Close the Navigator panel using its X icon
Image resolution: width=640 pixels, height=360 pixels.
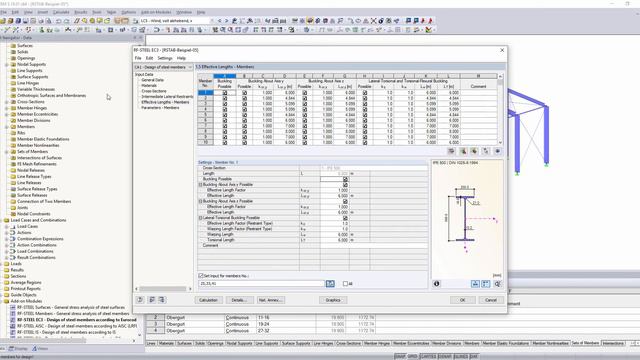pyautogui.click(x=141, y=38)
